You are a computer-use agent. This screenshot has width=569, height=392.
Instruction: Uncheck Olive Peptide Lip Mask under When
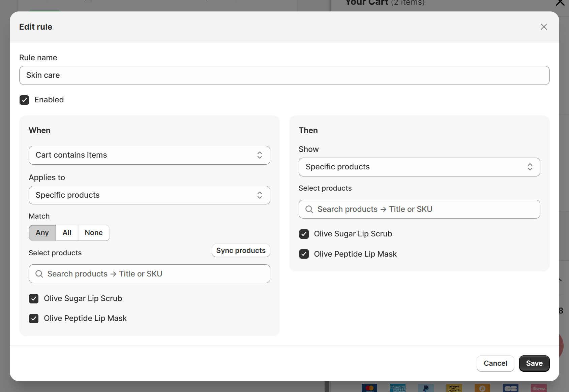coord(34,319)
